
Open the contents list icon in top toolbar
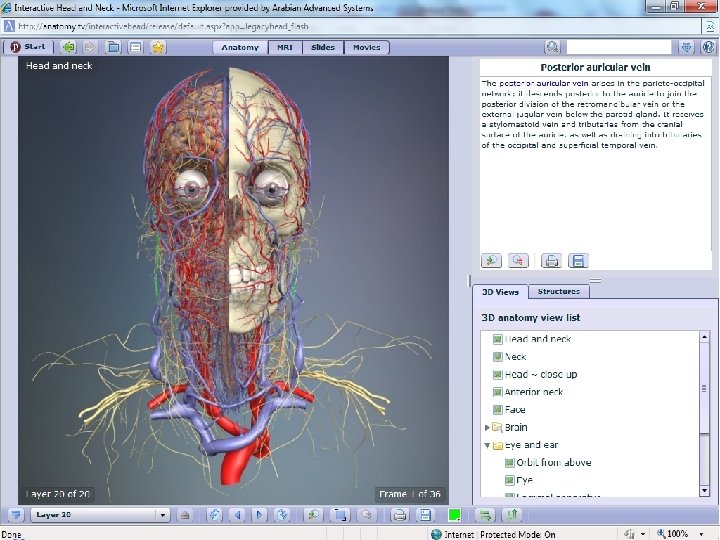click(135, 47)
